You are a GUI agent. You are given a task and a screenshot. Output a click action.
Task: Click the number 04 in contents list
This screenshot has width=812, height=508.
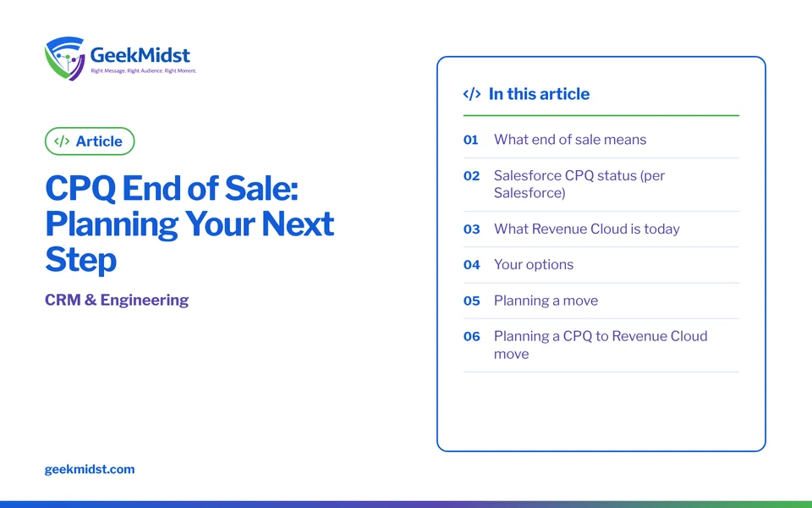(471, 265)
